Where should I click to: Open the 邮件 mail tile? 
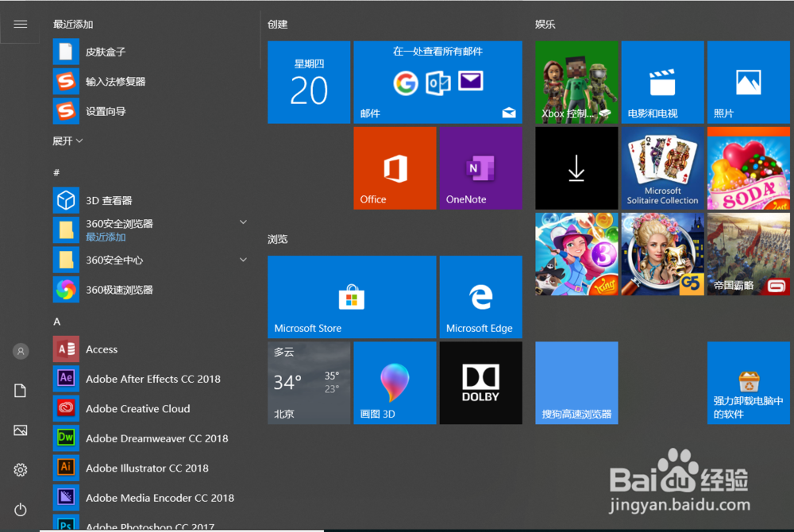[x=438, y=82]
